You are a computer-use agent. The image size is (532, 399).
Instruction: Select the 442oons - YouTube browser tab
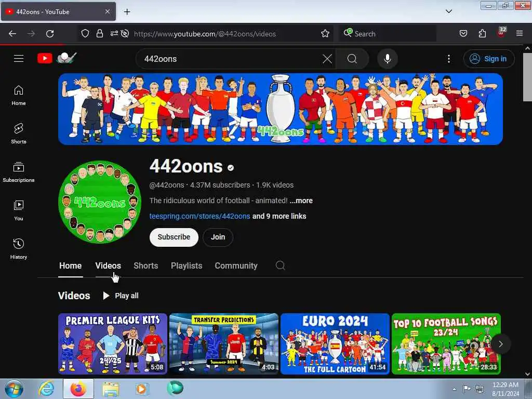click(58, 11)
